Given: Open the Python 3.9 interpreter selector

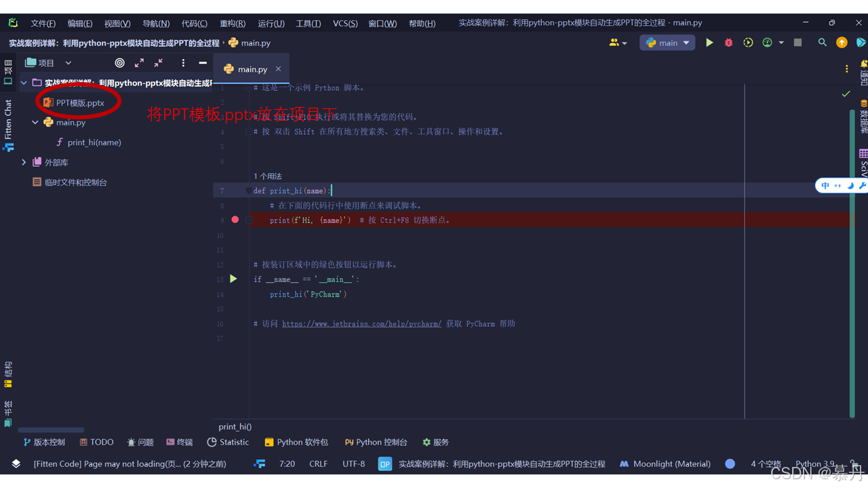Looking at the screenshot, I should click(x=814, y=464).
